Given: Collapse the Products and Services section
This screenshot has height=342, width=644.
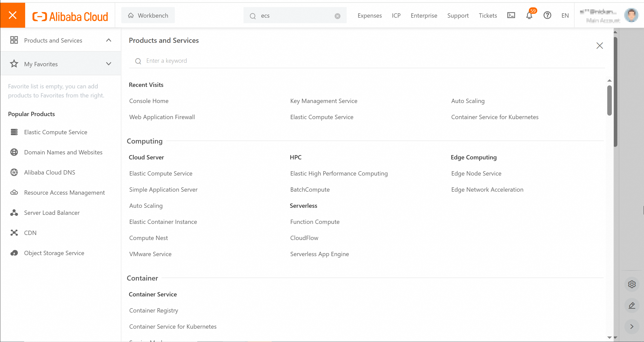Looking at the screenshot, I should 109,40.
